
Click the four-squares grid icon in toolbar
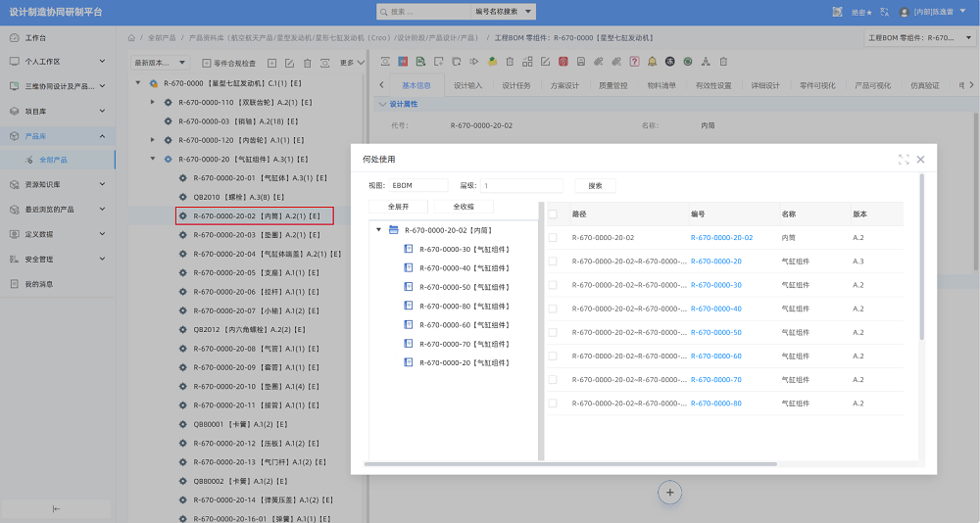point(527,62)
